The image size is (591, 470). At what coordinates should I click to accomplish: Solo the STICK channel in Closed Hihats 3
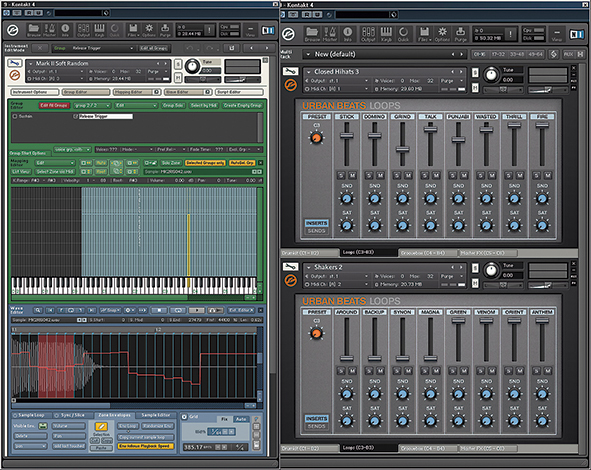[x=341, y=175]
